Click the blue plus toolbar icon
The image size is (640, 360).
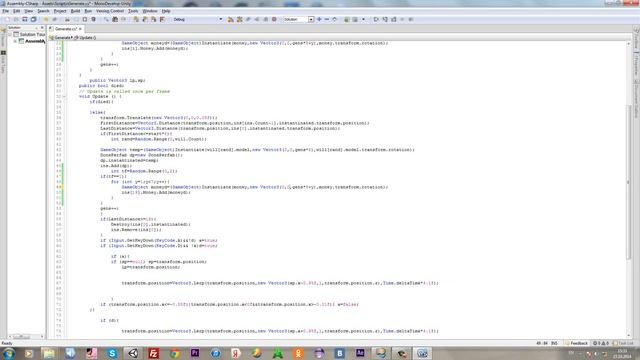click(x=319, y=19)
